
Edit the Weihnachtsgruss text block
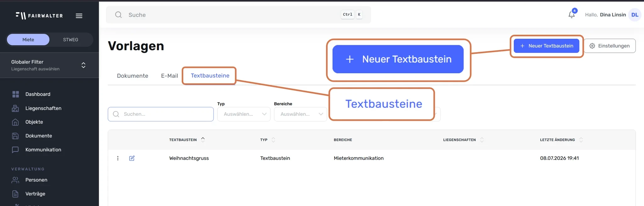point(132,158)
